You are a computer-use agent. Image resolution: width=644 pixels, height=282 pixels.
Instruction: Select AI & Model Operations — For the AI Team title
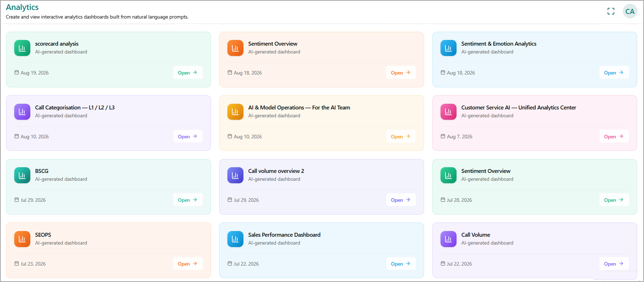[x=299, y=108]
